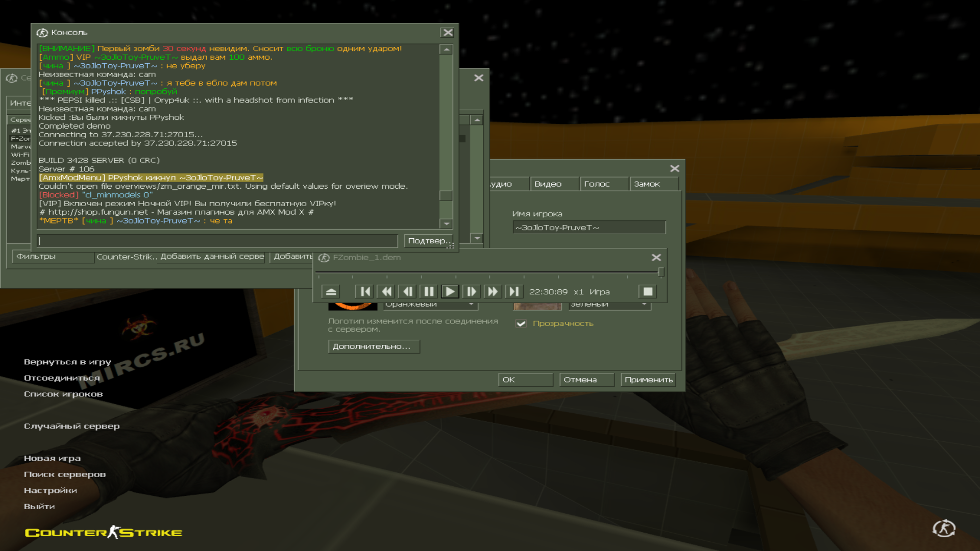980x551 pixels.
Task: Open the Дополнительно... advanced settings
Action: [374, 346]
